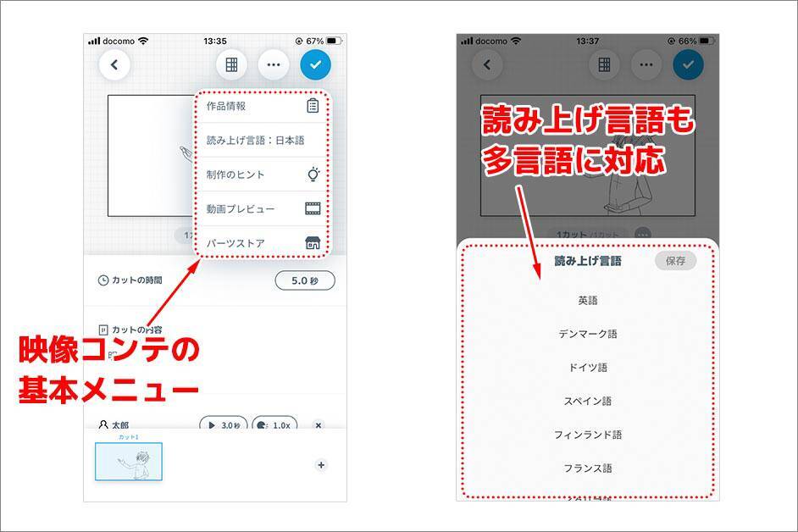The width and height of the screenshot is (798, 532).
Task: Select 英語 as reading language
Action: click(588, 301)
